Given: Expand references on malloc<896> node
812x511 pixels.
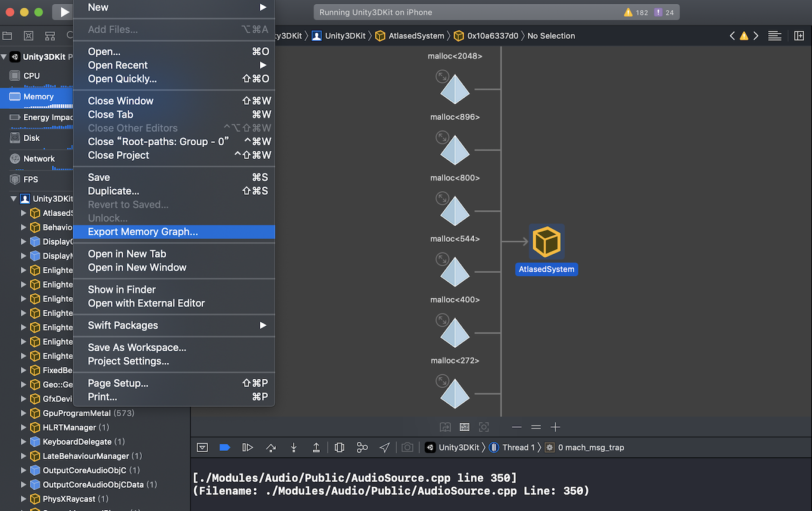Looking at the screenshot, I should (x=442, y=137).
